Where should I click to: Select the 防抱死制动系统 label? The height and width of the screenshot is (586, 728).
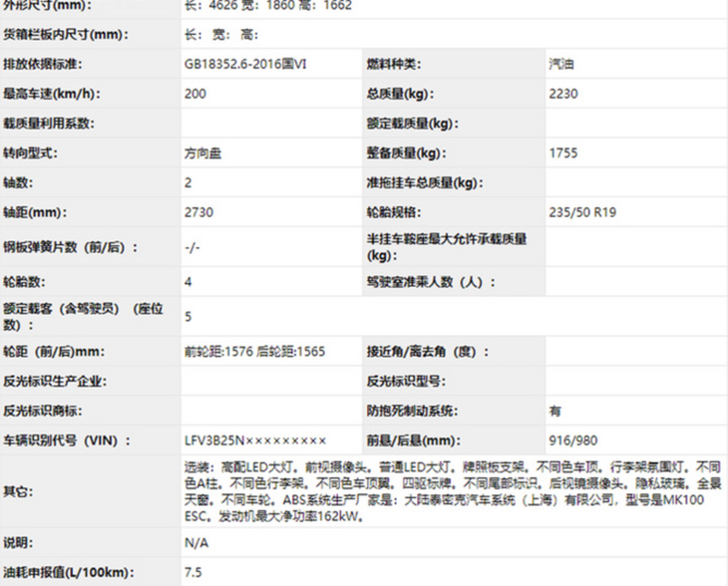(x=412, y=411)
